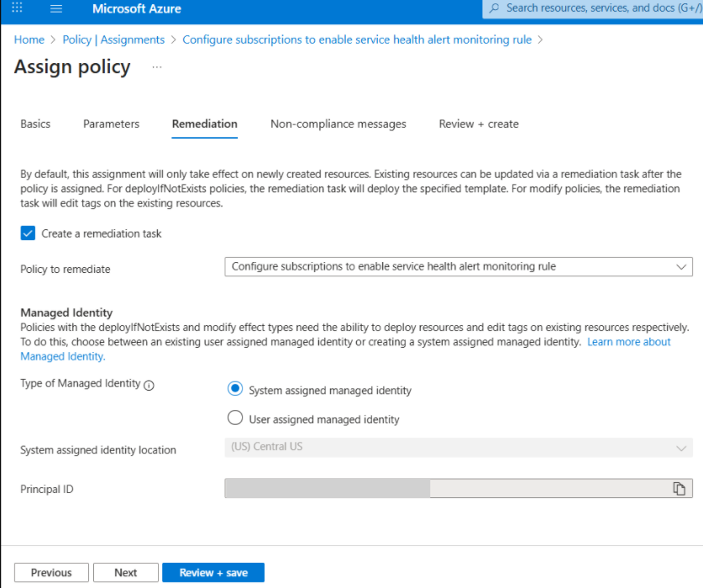Copy the Principal ID to clipboard

pyautogui.click(x=679, y=489)
